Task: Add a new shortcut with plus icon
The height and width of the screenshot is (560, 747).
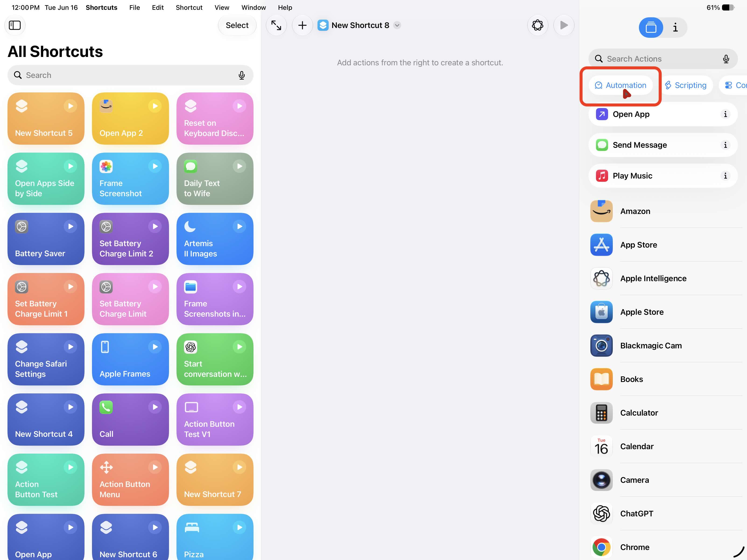Action: [302, 25]
